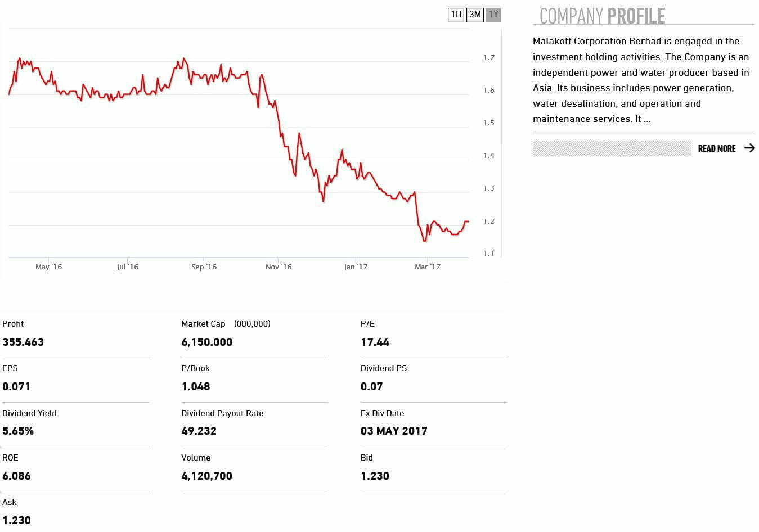Click the Dividend Yield value 5.65%

(18, 431)
